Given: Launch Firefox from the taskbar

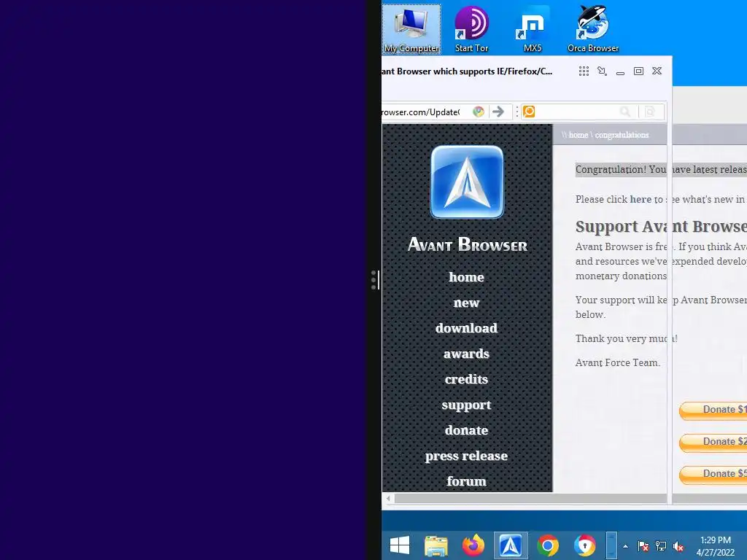Looking at the screenshot, I should click(473, 545).
